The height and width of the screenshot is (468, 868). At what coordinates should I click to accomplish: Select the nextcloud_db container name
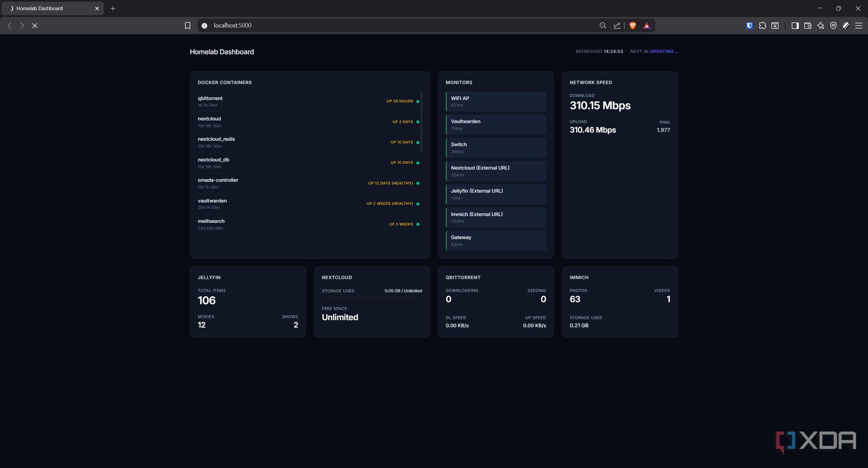pyautogui.click(x=213, y=160)
